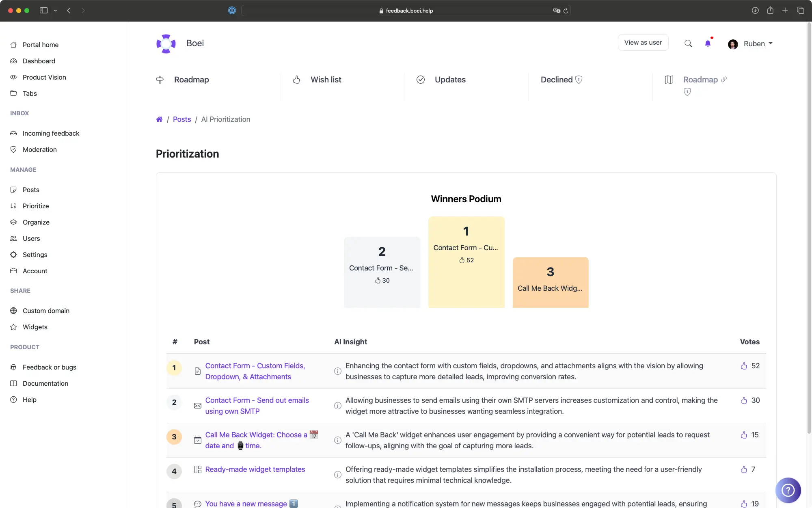Expand the sidebar options chevron in the toolbar
This screenshot has width=812, height=508.
click(x=56, y=11)
